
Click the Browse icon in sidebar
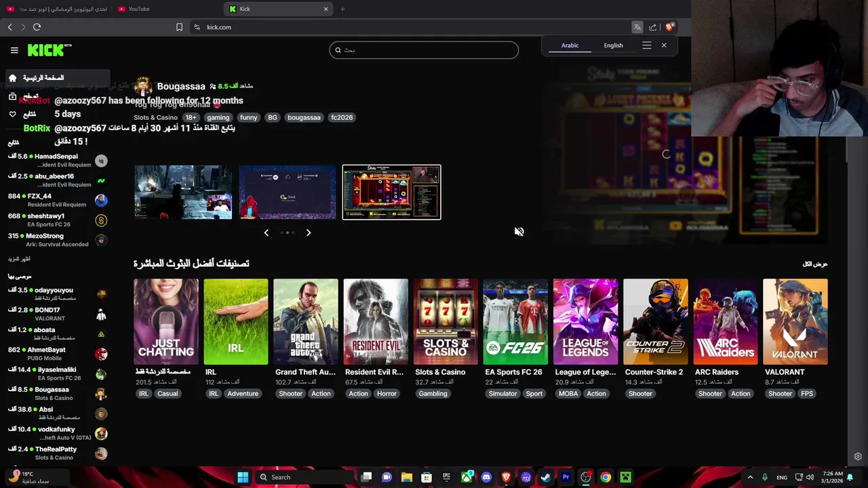click(12, 96)
